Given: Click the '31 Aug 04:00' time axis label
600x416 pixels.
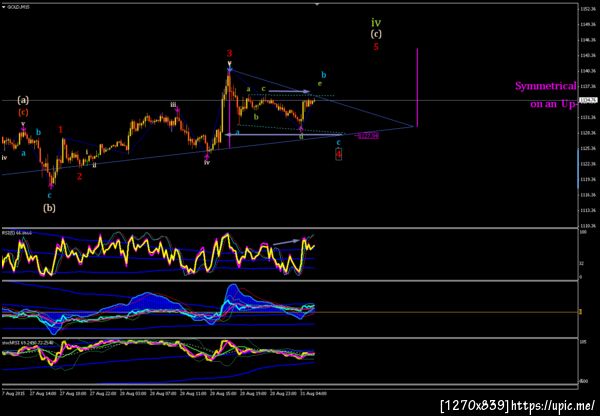Looking at the screenshot, I should pyautogui.click(x=313, y=393).
